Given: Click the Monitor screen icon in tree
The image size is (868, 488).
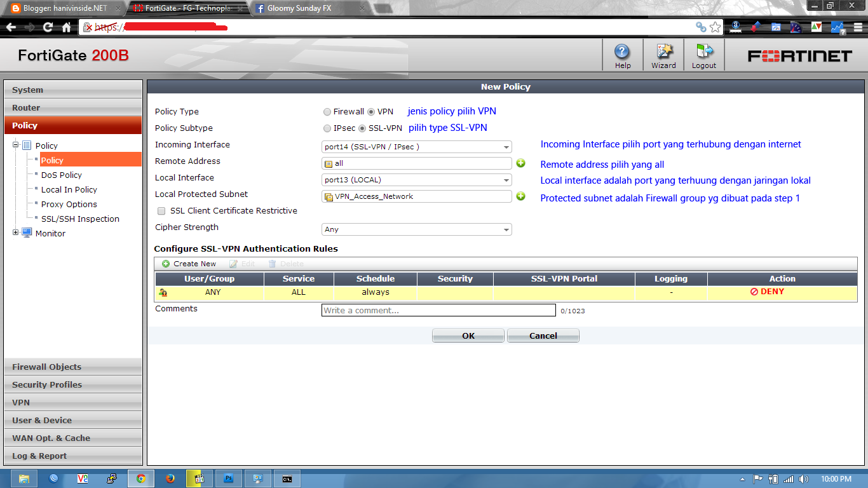Looking at the screenshot, I should 27,233.
